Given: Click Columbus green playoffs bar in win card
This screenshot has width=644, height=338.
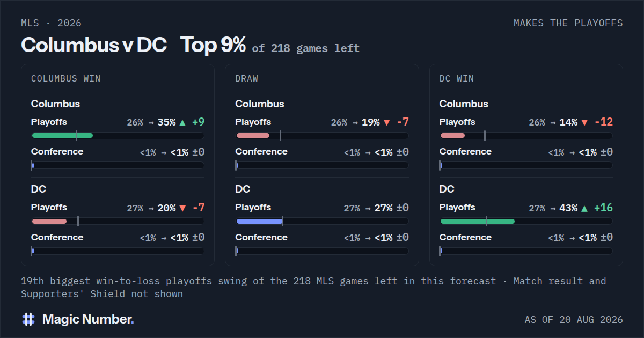Looking at the screenshot, I should pyautogui.click(x=62, y=135).
